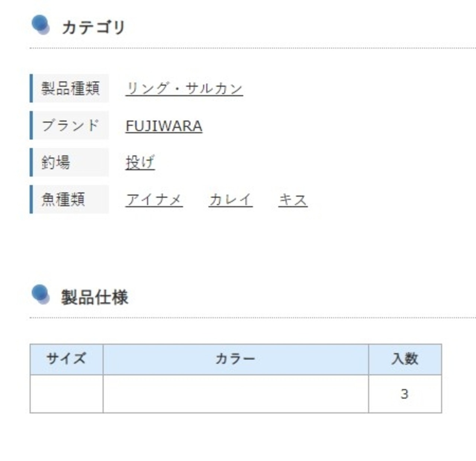Click the 製品仕様 section heading
This screenshot has width=476, height=461.
coord(95,297)
